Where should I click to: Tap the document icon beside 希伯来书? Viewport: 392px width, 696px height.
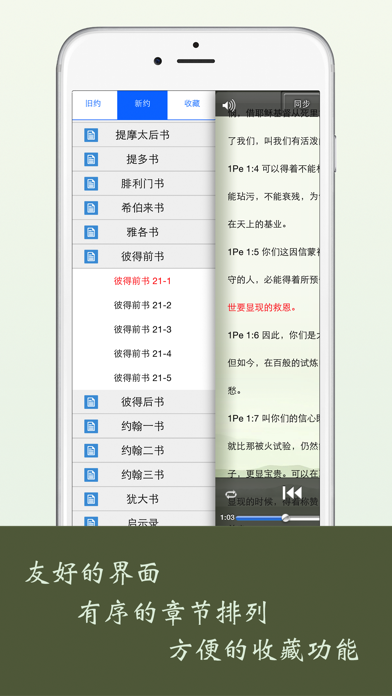91,208
